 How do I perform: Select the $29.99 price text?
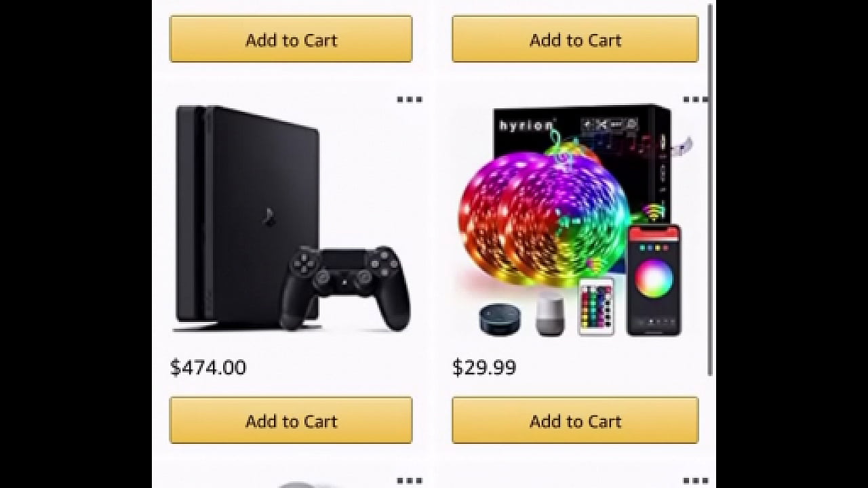[x=484, y=367]
